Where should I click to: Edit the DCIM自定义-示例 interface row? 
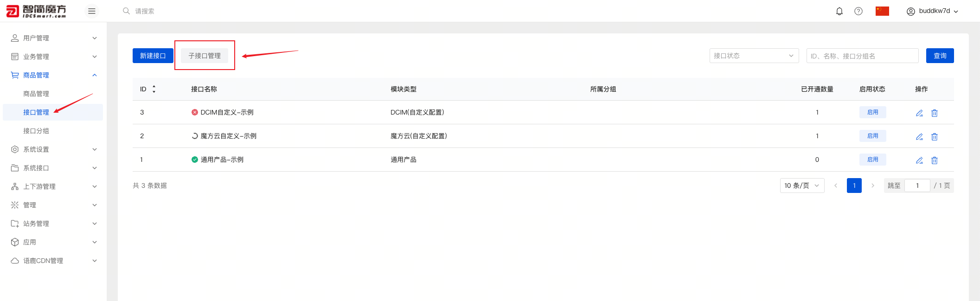pos(919,113)
